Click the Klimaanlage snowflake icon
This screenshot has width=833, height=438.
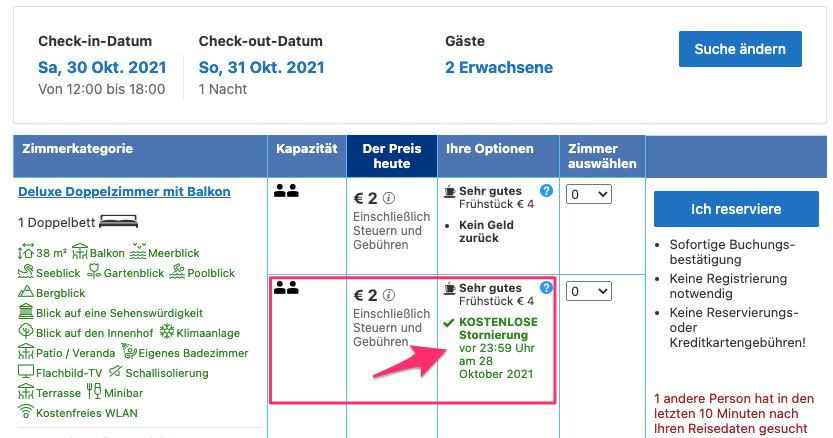point(167,332)
